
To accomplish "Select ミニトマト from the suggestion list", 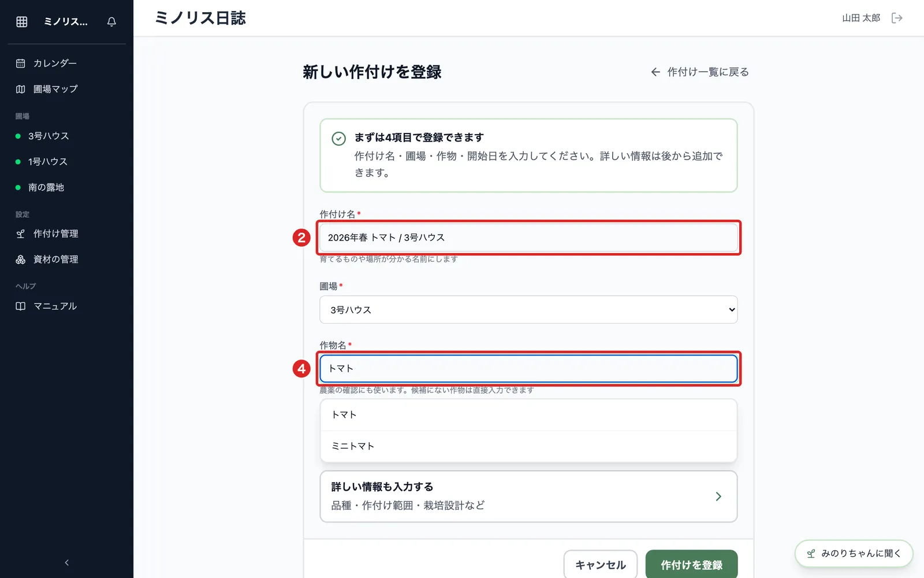I will point(528,446).
